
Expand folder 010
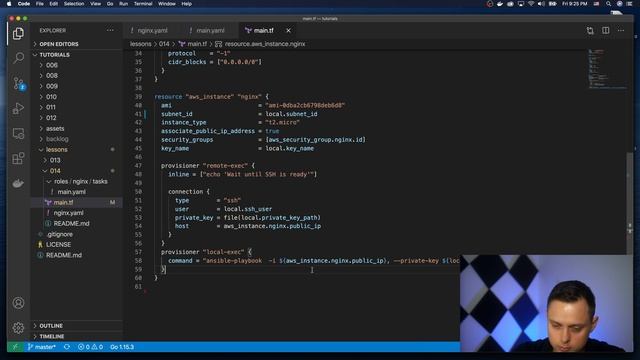(51, 97)
